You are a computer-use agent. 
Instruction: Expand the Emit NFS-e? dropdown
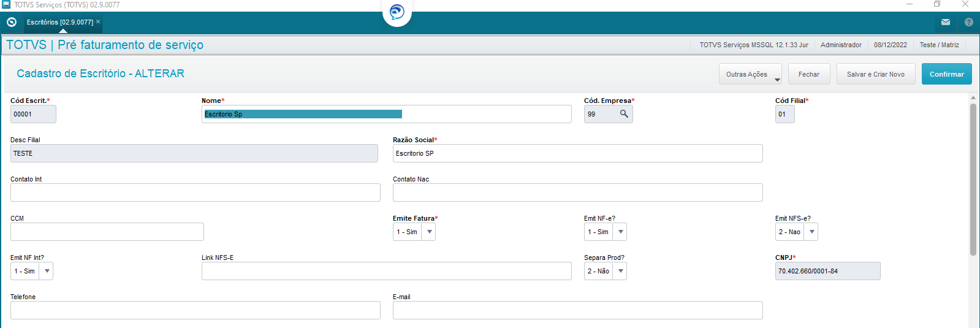(812, 232)
